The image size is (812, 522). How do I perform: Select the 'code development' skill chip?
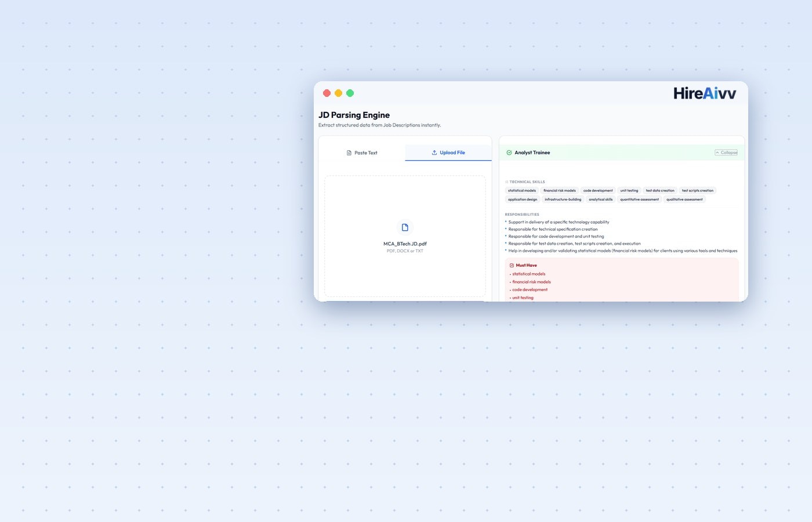pos(598,190)
